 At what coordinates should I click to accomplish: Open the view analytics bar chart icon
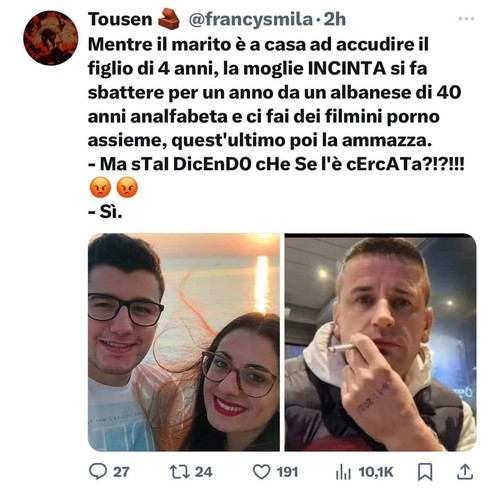[343, 472]
